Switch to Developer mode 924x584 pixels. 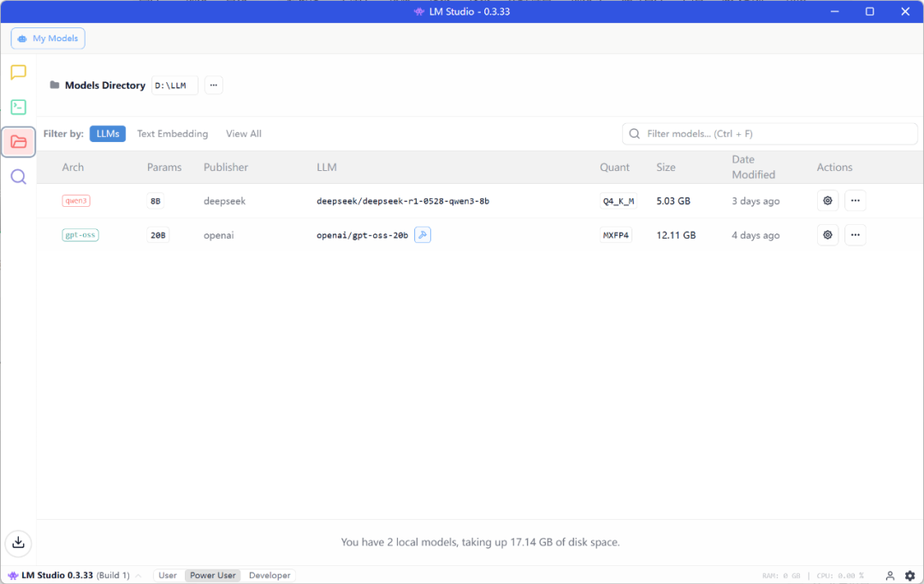(x=269, y=575)
